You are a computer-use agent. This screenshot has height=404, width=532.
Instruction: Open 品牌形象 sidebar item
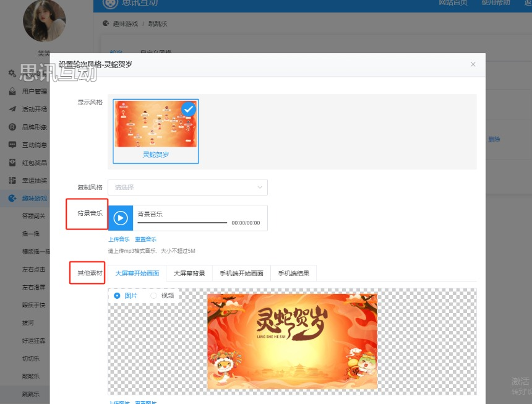point(34,127)
